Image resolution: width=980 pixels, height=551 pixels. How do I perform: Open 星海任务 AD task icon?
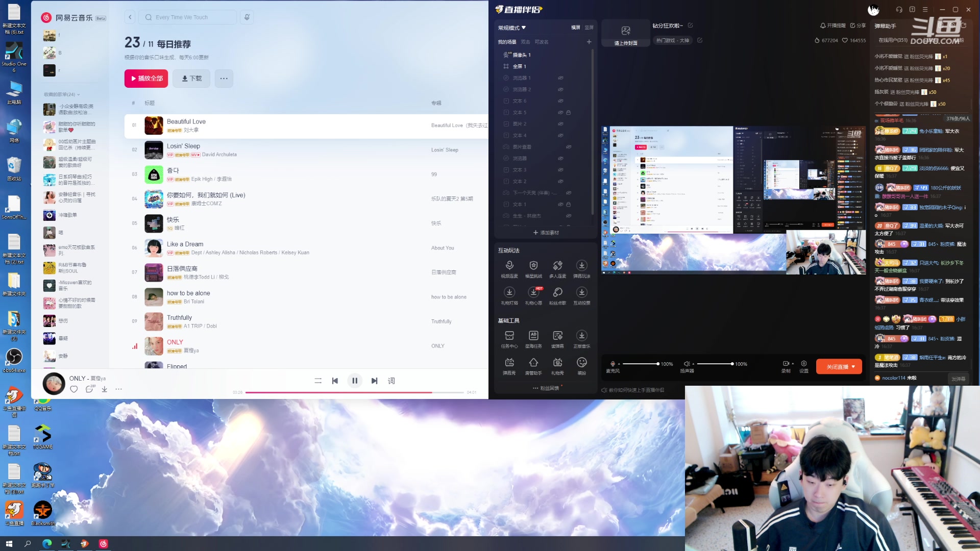tap(533, 336)
